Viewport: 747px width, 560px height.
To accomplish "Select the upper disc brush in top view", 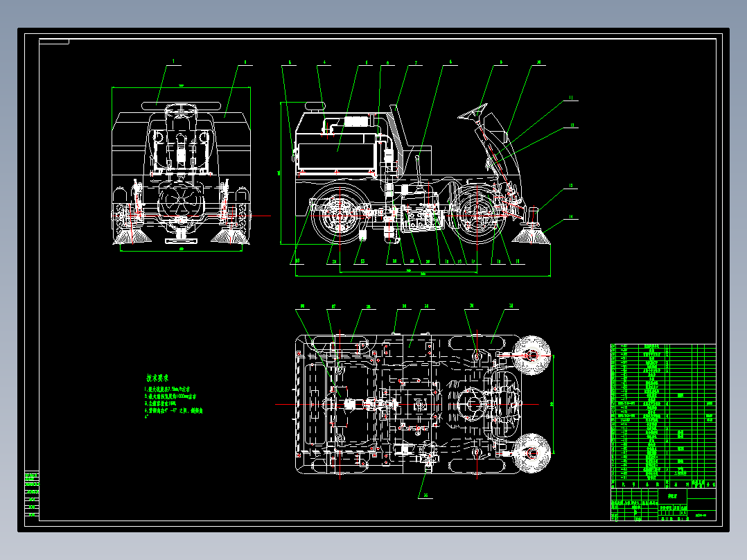I will click(x=531, y=356).
